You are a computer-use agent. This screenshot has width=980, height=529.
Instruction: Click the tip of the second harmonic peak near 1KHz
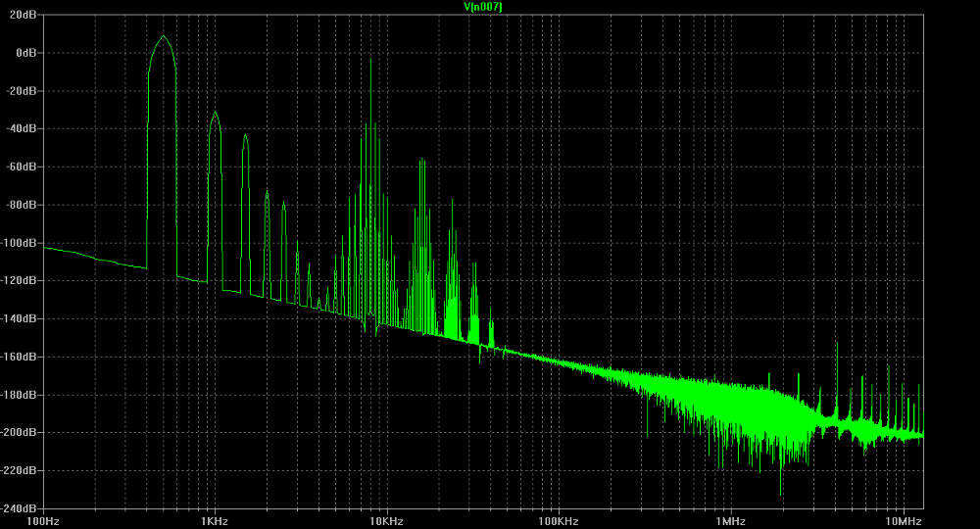click(215, 113)
